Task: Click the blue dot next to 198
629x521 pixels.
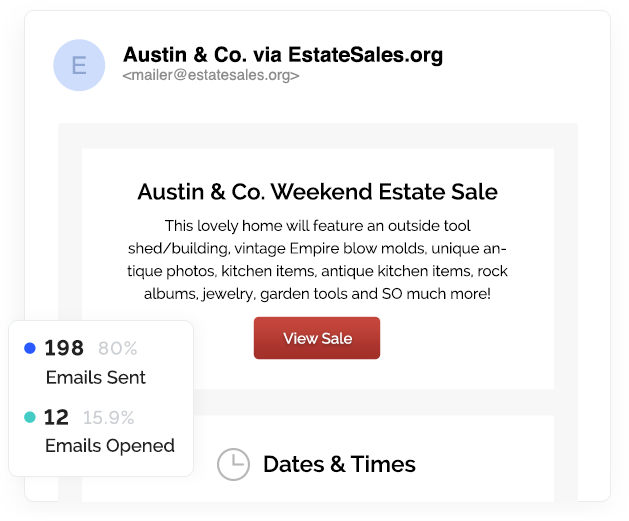Action: pos(30,348)
